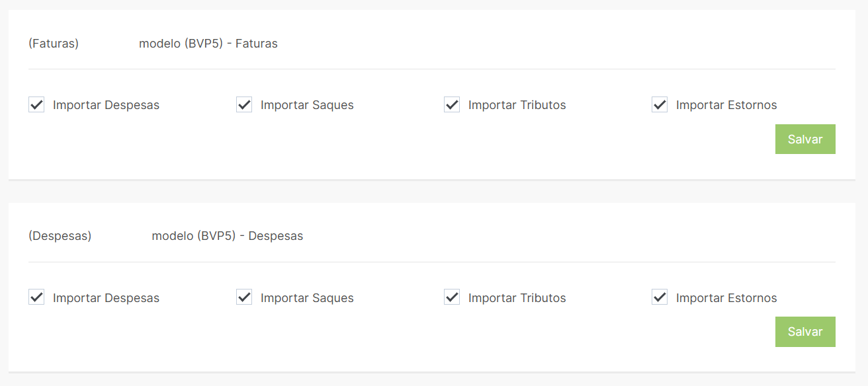Uncheck Importar Estornos checkbox in Faturas section
This screenshot has width=868, height=386.
[x=660, y=104]
